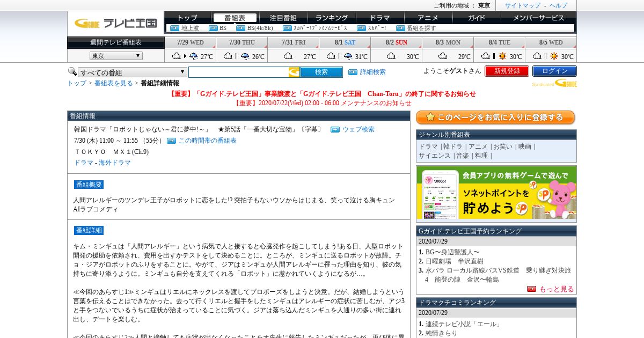The height and width of the screenshot is (338, 644).
Task: Open the ヘルプ link
Action: coord(558,5)
